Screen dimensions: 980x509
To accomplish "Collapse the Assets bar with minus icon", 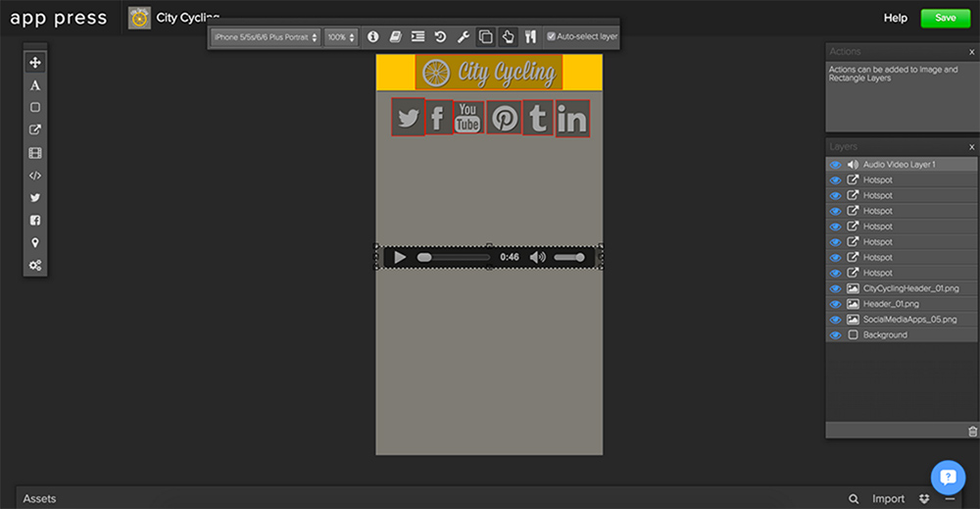I will pyautogui.click(x=950, y=498).
